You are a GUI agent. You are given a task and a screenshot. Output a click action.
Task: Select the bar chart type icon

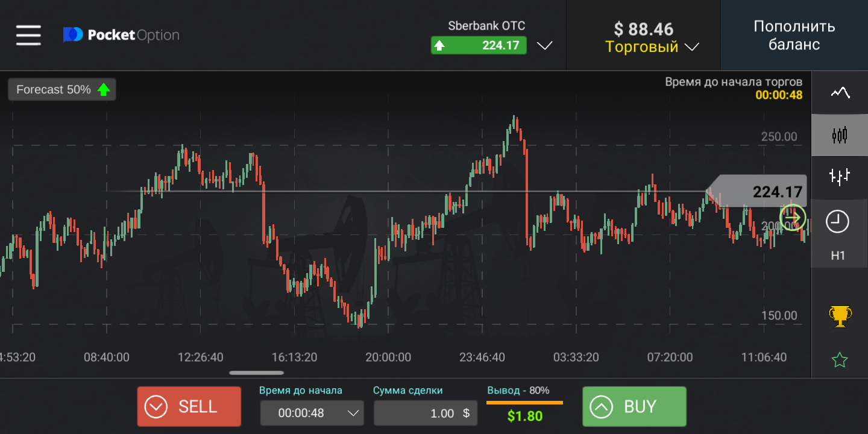coord(840,176)
